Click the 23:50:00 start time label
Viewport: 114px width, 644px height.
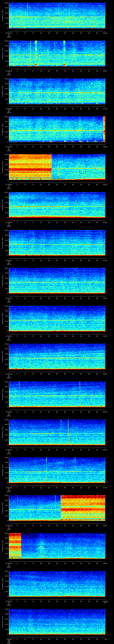point(9,260)
